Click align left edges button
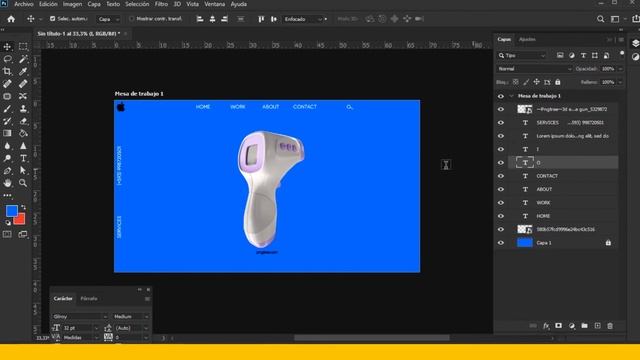The height and width of the screenshot is (360, 640). (x=200, y=19)
